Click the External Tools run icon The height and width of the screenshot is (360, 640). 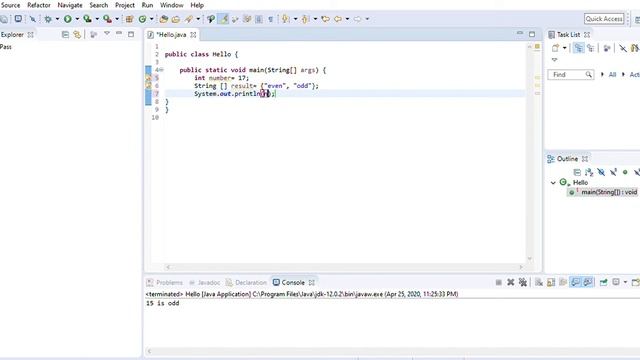tap(107, 19)
